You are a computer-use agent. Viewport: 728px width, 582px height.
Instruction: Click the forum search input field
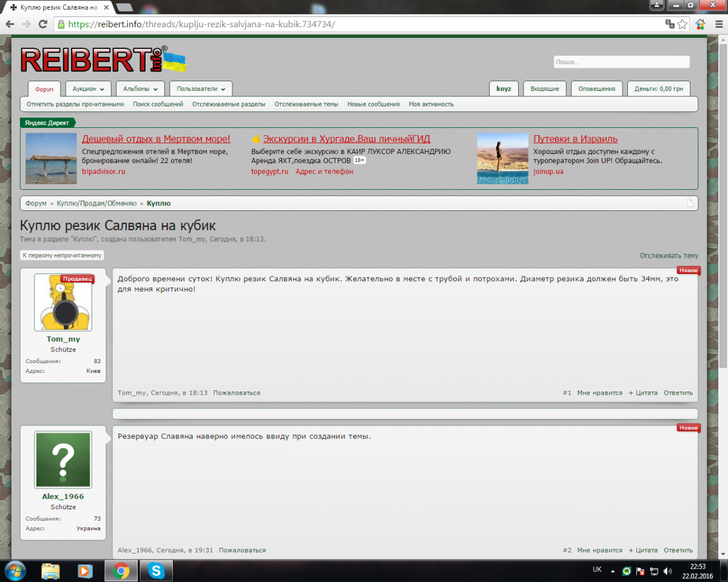pyautogui.click(x=621, y=62)
